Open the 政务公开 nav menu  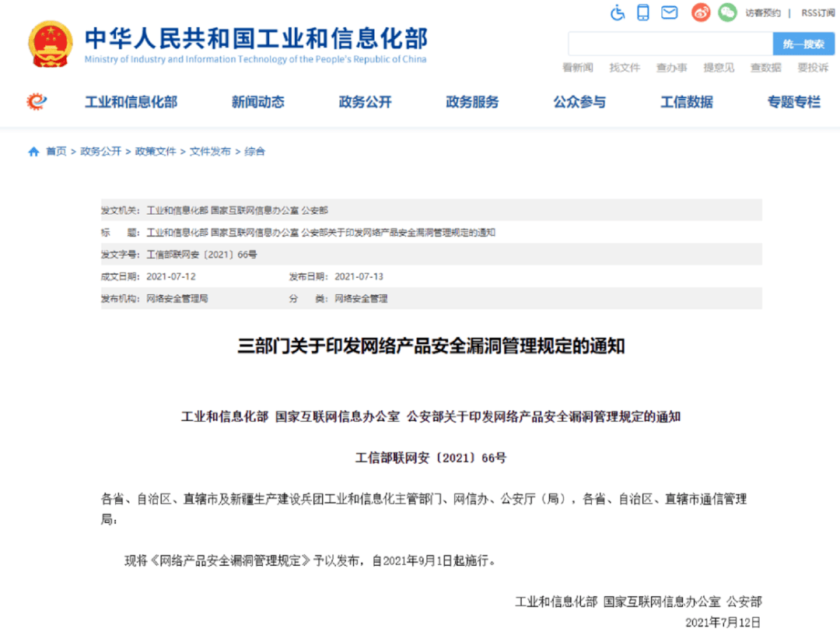pyautogui.click(x=366, y=102)
